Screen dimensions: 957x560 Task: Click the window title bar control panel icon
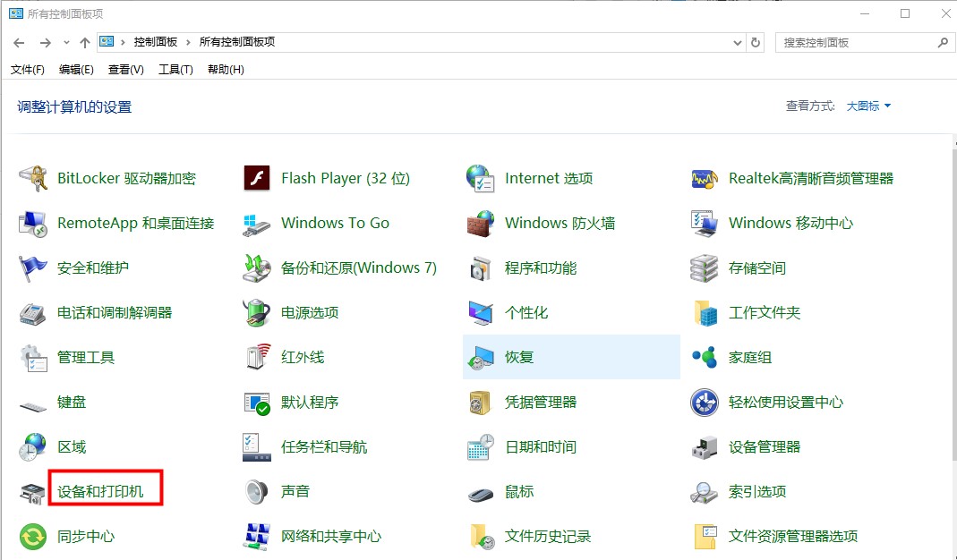pyautogui.click(x=16, y=13)
